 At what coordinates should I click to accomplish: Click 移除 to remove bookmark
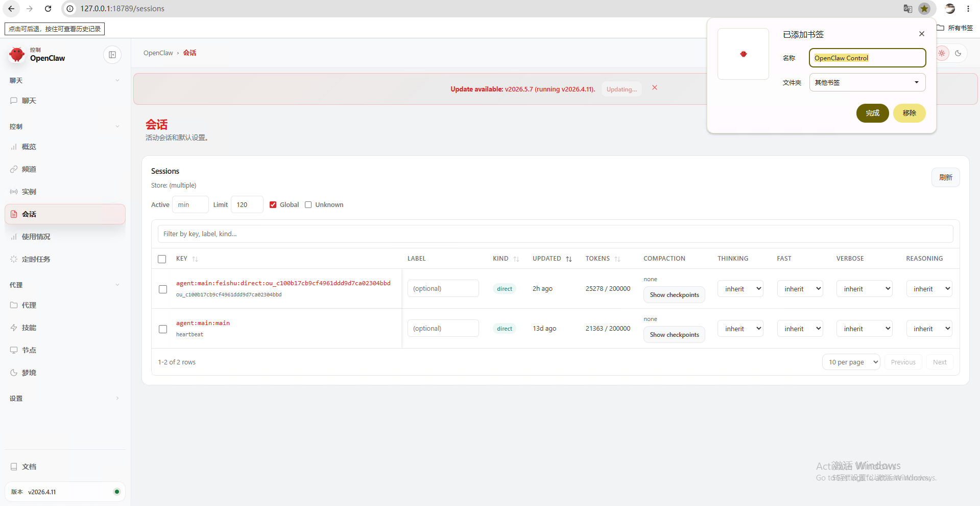(910, 113)
